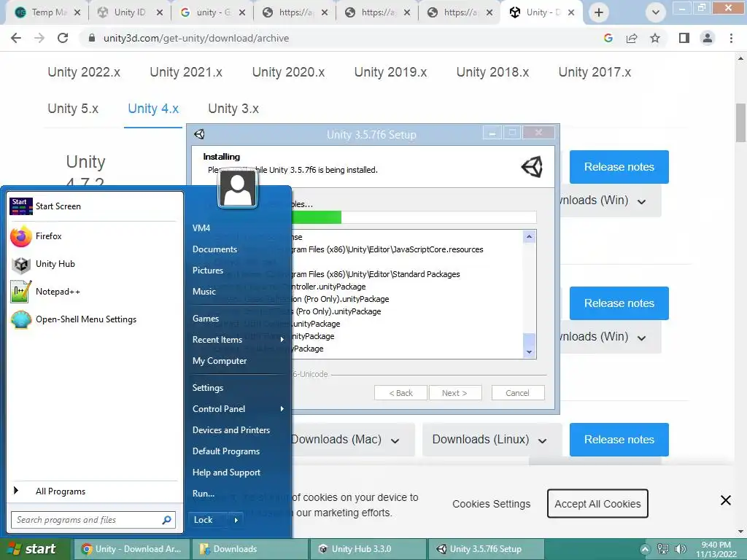Screen dimensions: 747x560
Task: Click the Google icon in address bar
Action: 608,38
